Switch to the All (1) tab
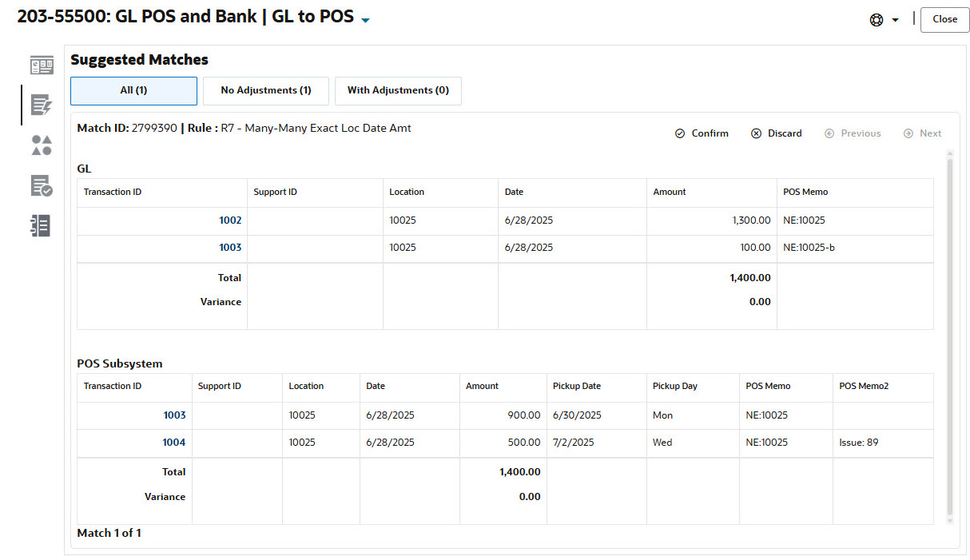 tap(133, 90)
